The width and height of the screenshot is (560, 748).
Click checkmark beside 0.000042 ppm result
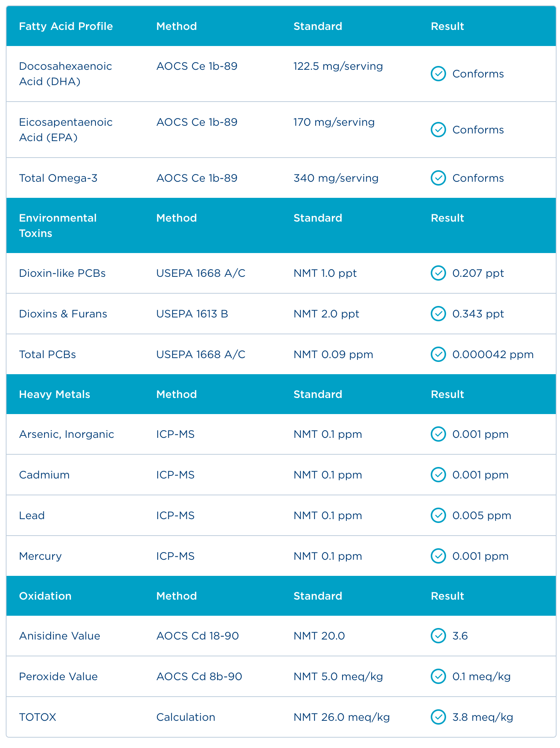(438, 355)
